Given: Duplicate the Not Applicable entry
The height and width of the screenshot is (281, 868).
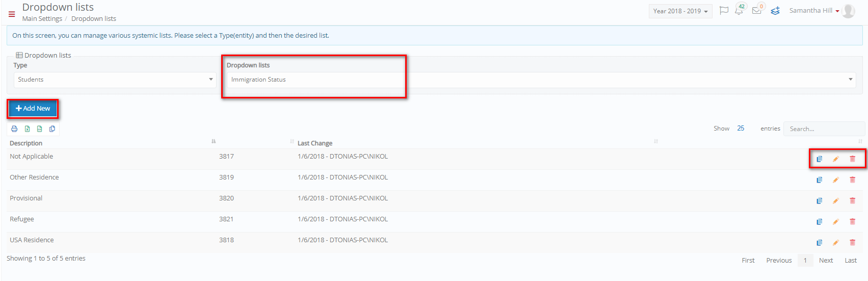Looking at the screenshot, I should coord(820,159).
